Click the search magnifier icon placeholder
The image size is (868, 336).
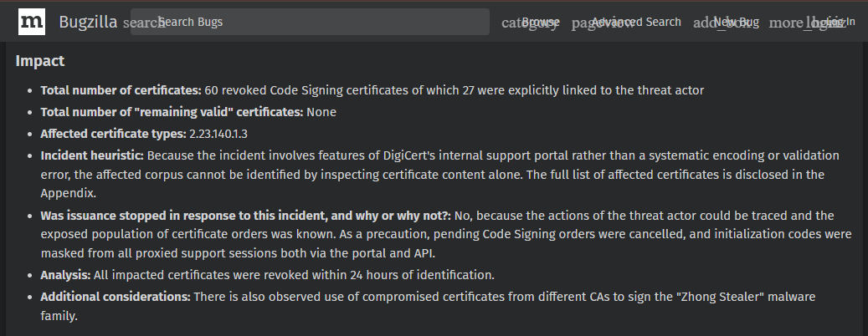coord(143,23)
